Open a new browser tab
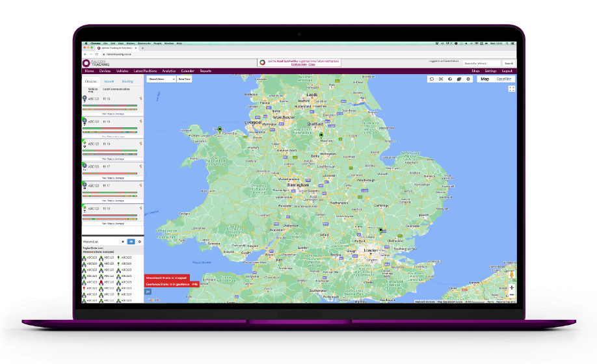 (143, 48)
